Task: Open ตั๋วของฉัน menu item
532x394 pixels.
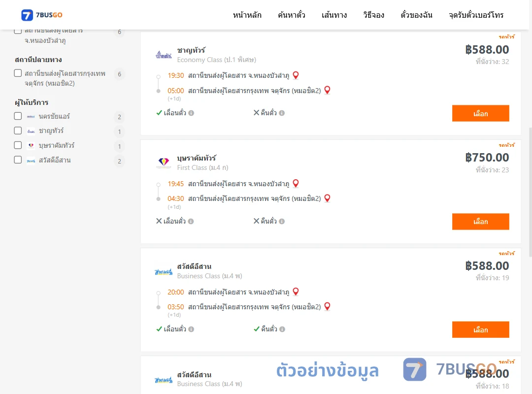Action: (416, 15)
